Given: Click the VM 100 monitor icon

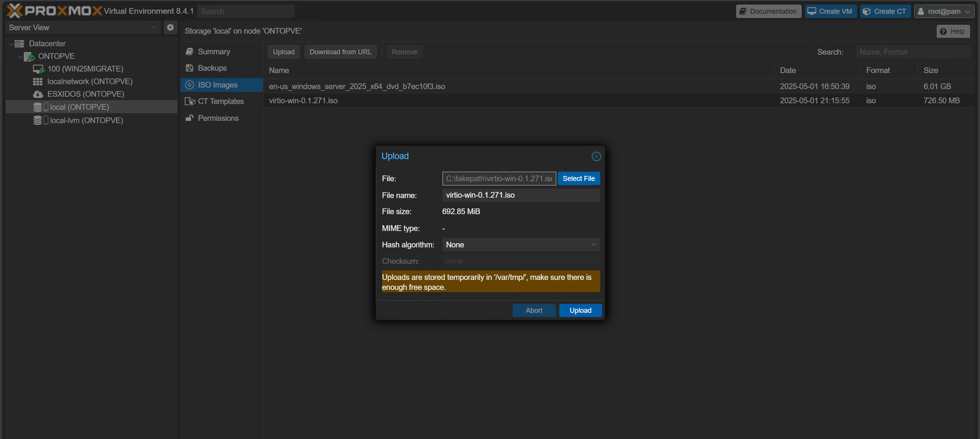Looking at the screenshot, I should 39,69.
